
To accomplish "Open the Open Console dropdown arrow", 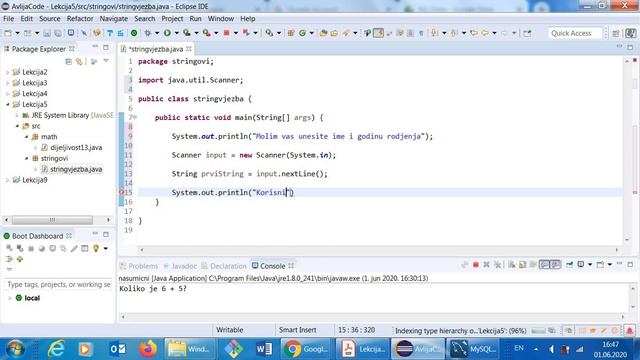I will [x=609, y=265].
